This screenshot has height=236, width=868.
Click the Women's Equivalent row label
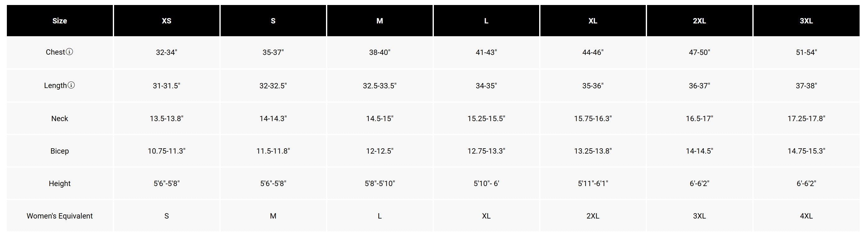60,216
